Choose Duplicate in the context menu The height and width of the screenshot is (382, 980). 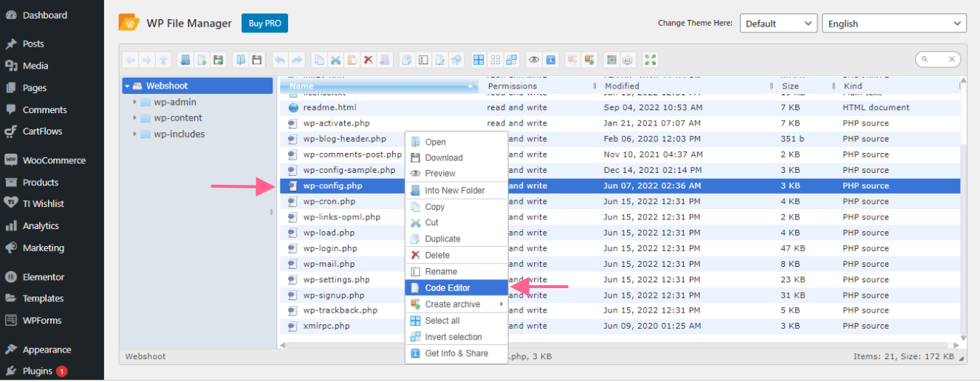click(x=456, y=239)
